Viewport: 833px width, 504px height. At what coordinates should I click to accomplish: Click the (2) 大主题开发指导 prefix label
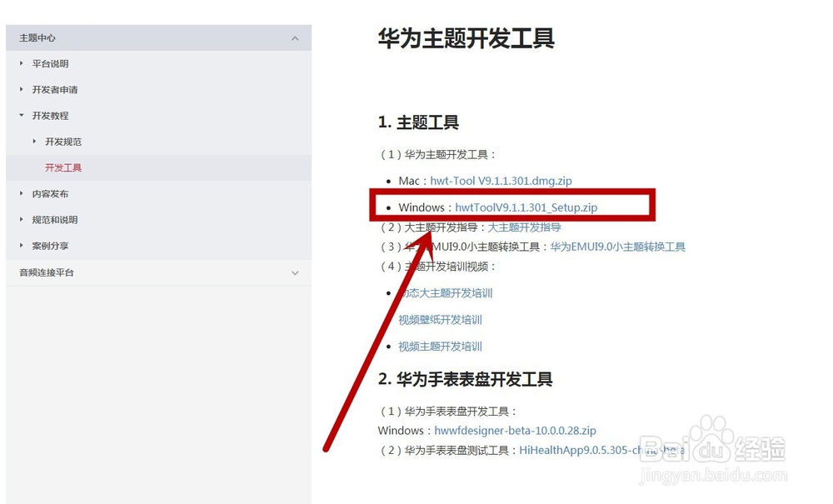pyautogui.click(x=432, y=227)
